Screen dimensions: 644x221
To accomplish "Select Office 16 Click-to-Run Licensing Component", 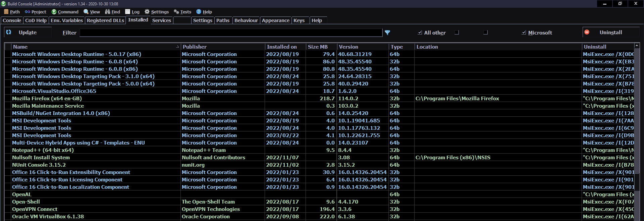I will point(67,180).
